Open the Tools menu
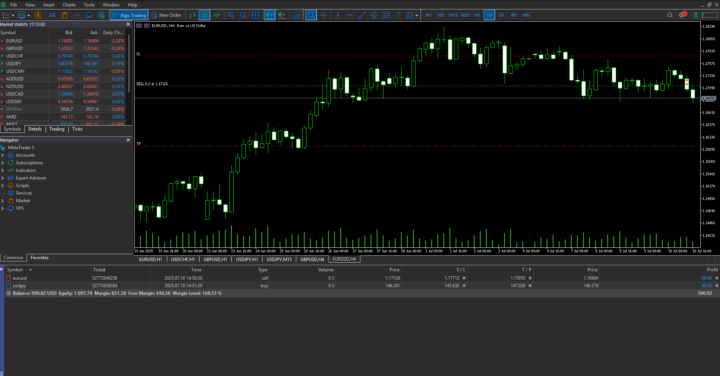This screenshot has height=376, width=720. tap(89, 5)
